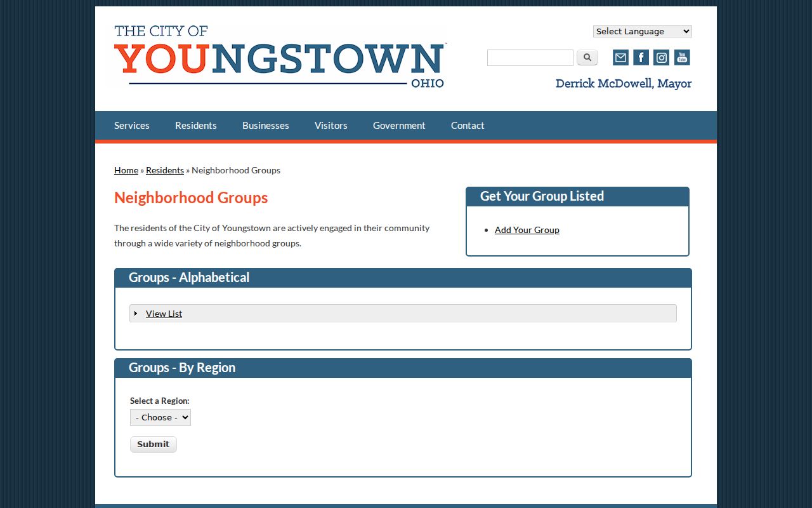Open the Select Language dropdown
The width and height of the screenshot is (812, 508).
pos(642,31)
